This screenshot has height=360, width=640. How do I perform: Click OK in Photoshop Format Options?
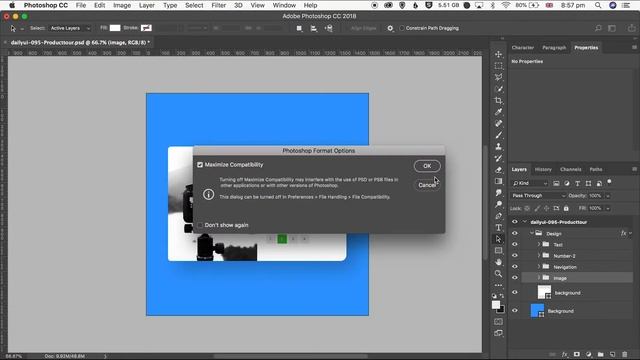point(427,166)
